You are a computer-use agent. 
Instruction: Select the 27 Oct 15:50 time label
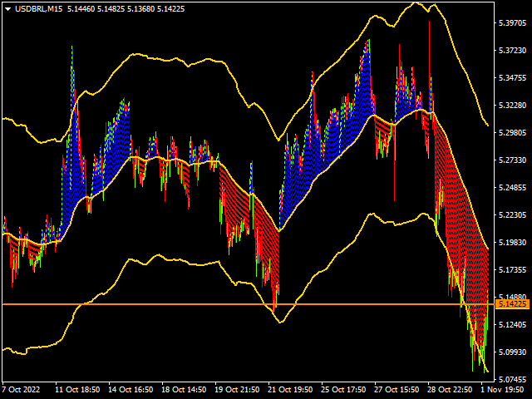coord(397,390)
